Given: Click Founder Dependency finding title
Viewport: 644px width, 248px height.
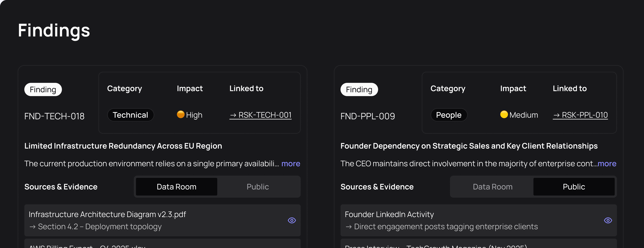Looking at the screenshot, I should (469, 146).
